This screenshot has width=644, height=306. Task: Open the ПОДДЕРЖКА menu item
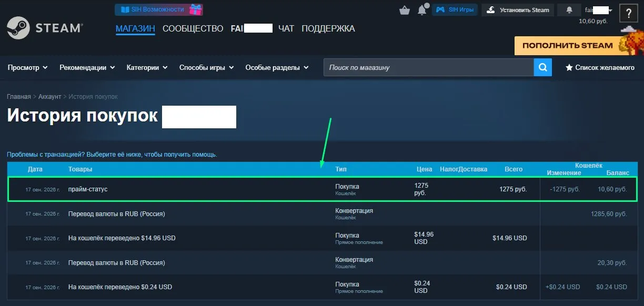[x=328, y=28]
